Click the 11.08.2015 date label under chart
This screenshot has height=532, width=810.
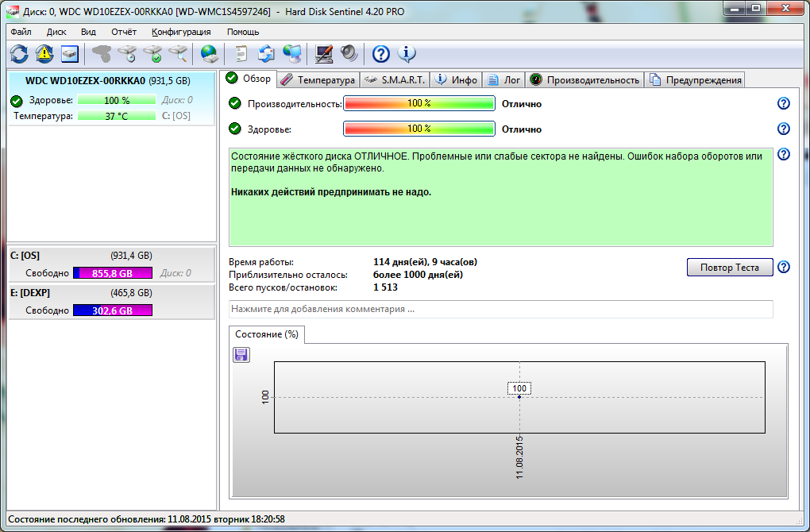519,457
